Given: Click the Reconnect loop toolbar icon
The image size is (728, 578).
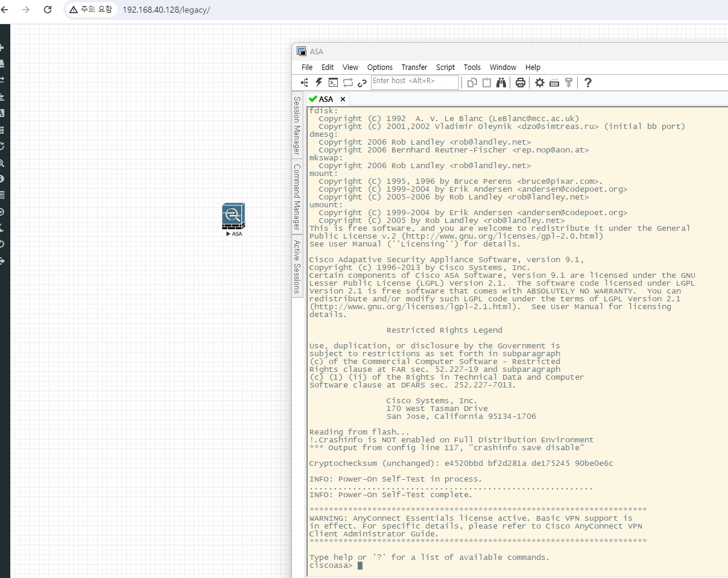Looking at the screenshot, I should pos(348,83).
